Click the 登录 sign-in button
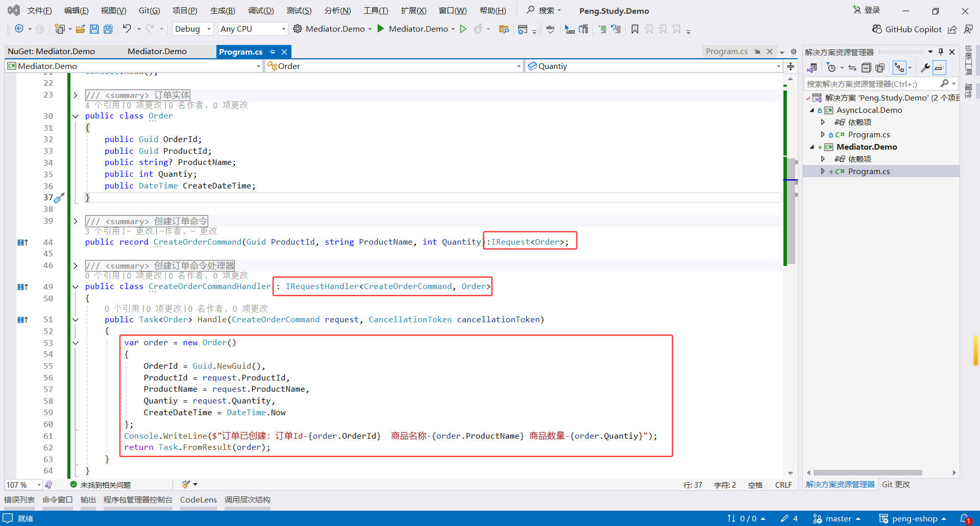The height and width of the screenshot is (526, 980). point(866,10)
